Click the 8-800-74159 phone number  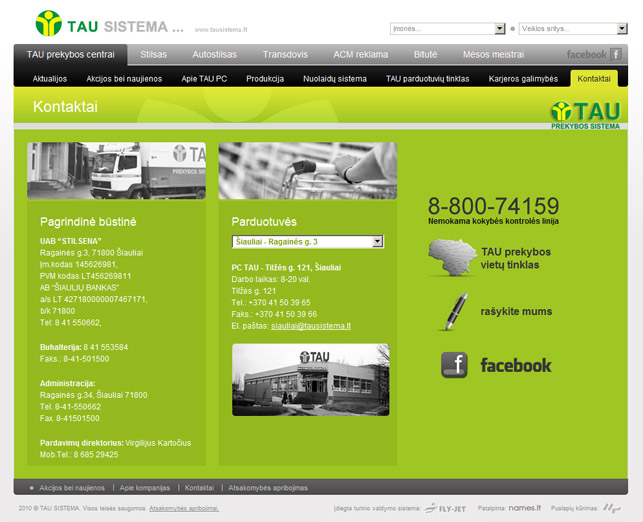(493, 205)
